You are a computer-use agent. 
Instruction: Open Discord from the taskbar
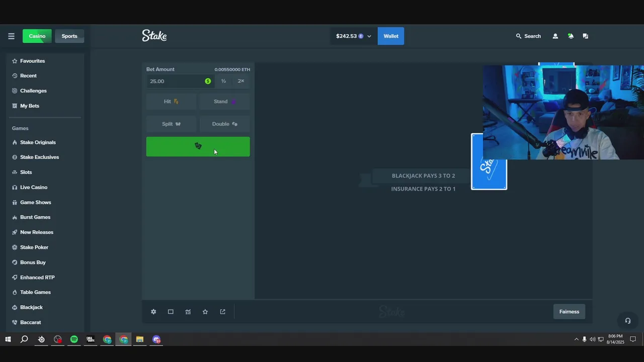[156, 339]
